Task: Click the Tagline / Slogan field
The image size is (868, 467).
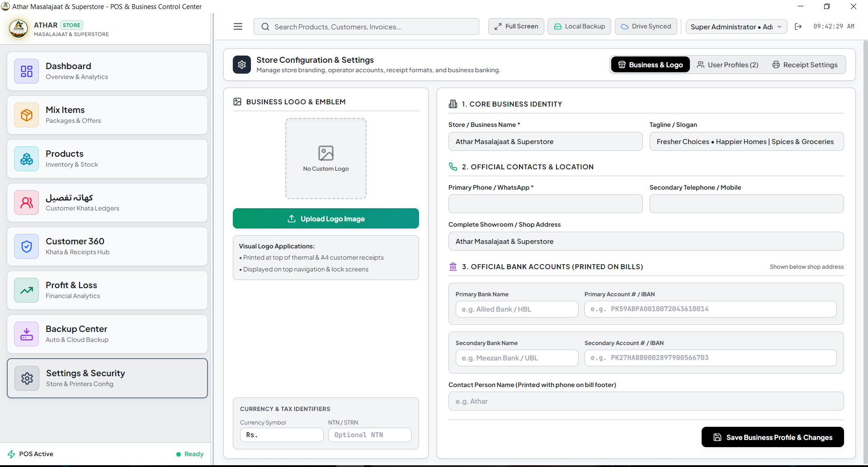Action: pos(747,141)
